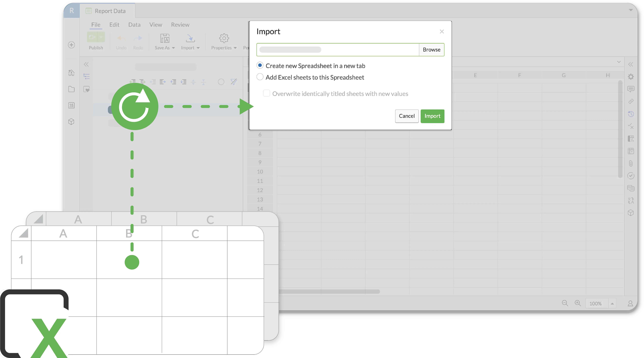Click the zoom-in magnifier at the bottom right

[x=578, y=303]
